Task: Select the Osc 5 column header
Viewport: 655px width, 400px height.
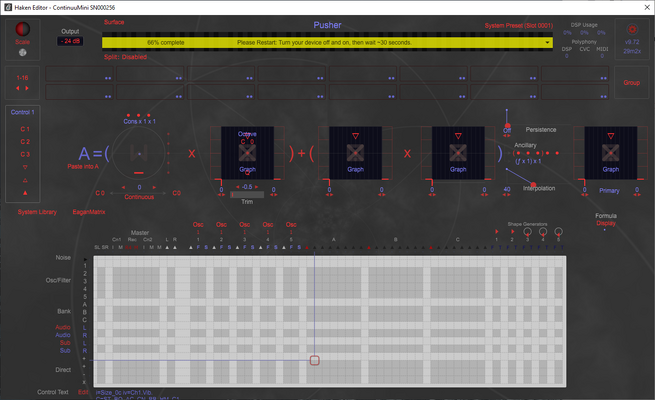Action: (291, 225)
